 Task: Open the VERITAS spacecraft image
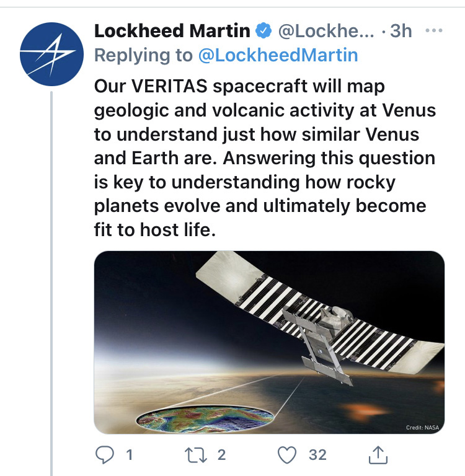coord(270,342)
